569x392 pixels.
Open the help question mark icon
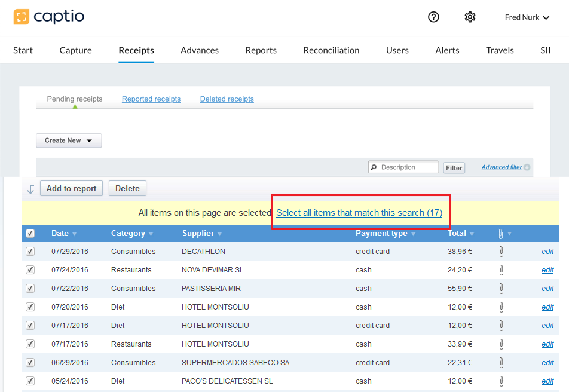[433, 17]
